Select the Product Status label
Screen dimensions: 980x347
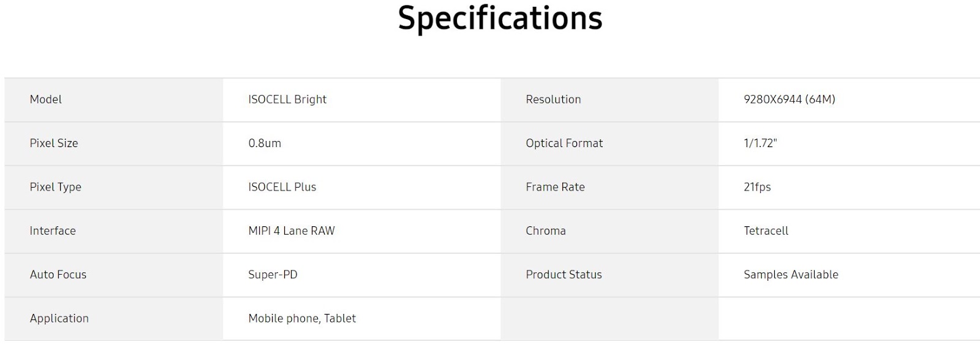[x=563, y=275]
